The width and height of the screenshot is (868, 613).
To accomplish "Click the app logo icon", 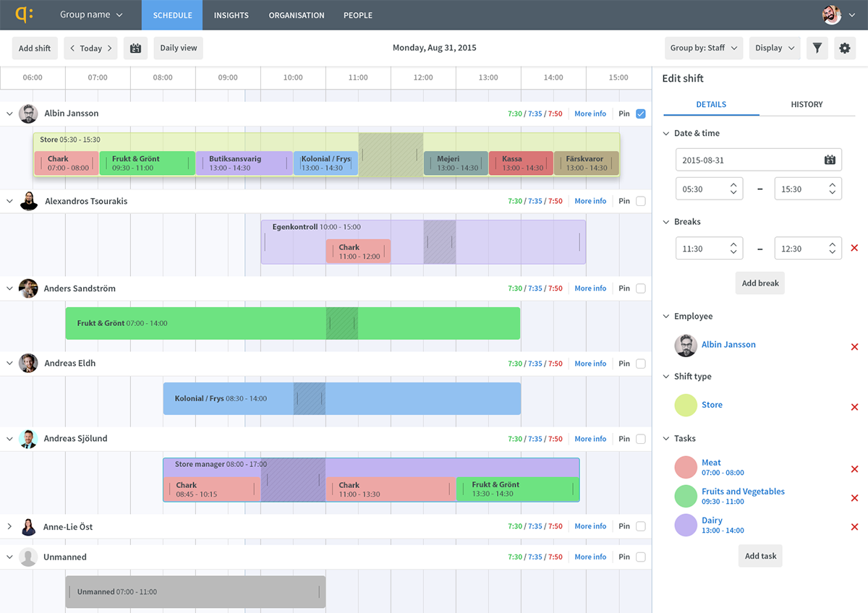I will 24,14.
